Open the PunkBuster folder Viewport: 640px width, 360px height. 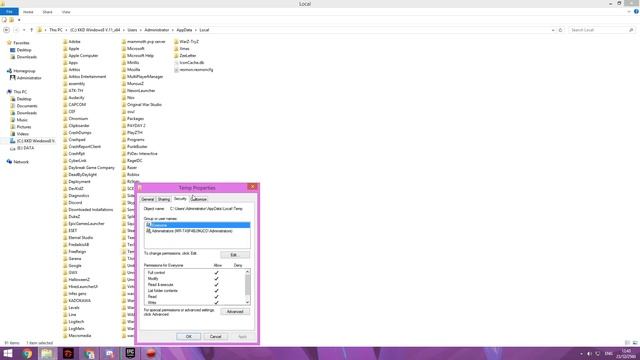point(135,147)
